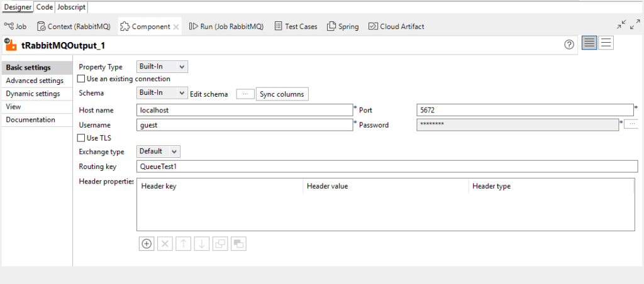Open Cloud Artifact tab
The image size is (644, 284).
(397, 26)
